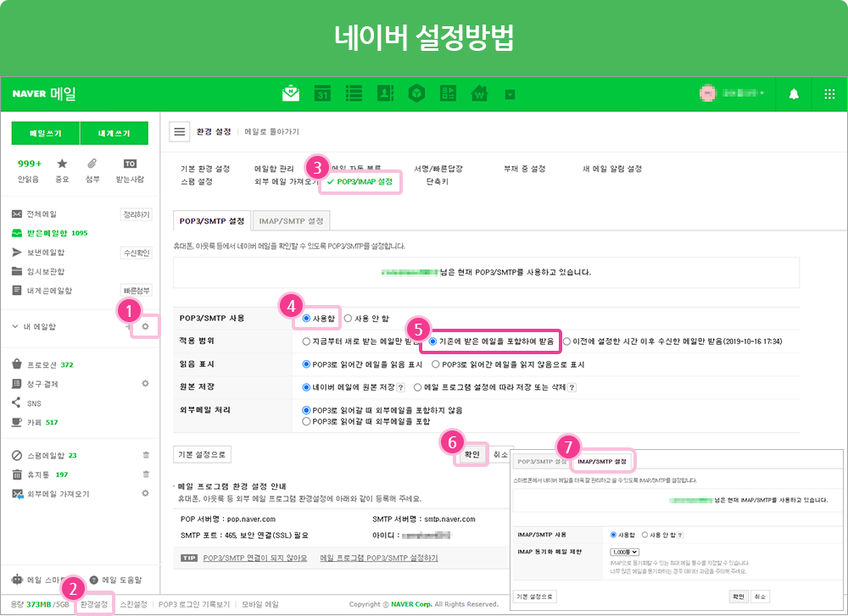Image resolution: width=848 pixels, height=616 pixels.
Task: Select 이전에 설정한 시간 이후 수신한 메일만 받음 radio
Action: coord(566,341)
